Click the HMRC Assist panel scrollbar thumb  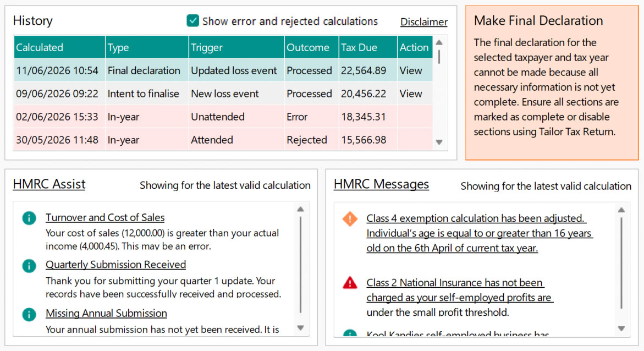[300, 264]
